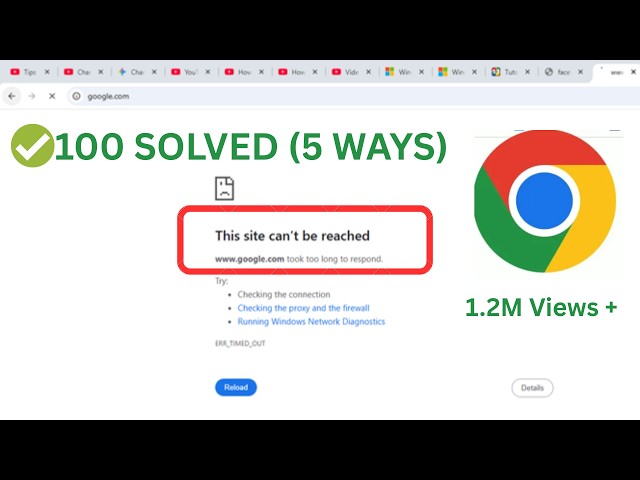
Task: Click the This site can't be reached heading
Action: (292, 236)
